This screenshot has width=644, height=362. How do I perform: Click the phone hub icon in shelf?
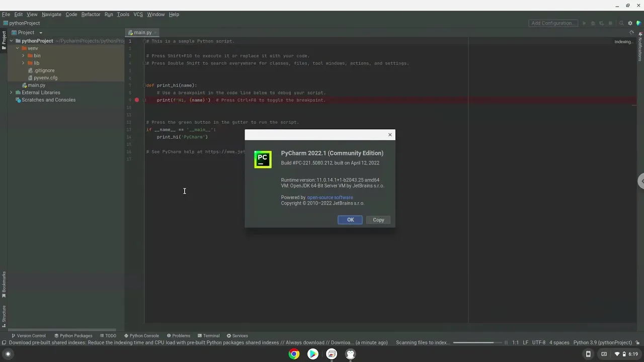[588, 354]
